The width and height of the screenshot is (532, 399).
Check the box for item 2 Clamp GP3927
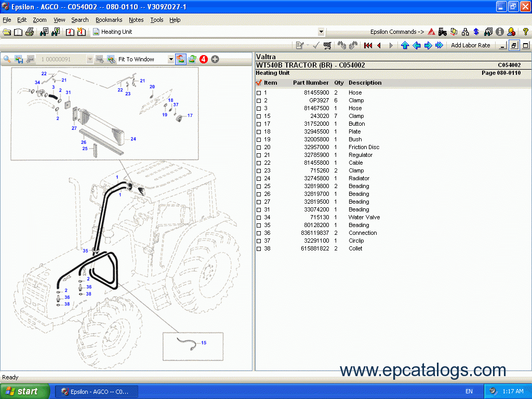click(259, 101)
